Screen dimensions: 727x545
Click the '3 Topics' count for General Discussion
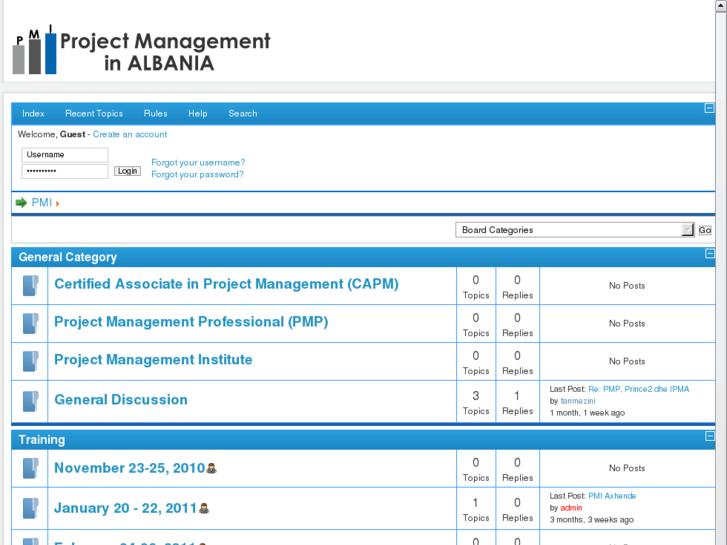(476, 402)
